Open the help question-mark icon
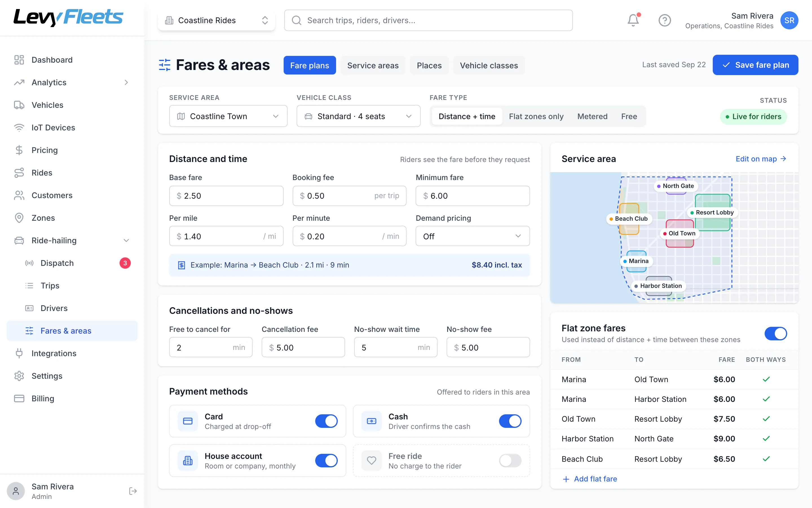The width and height of the screenshot is (812, 508). 664,20
